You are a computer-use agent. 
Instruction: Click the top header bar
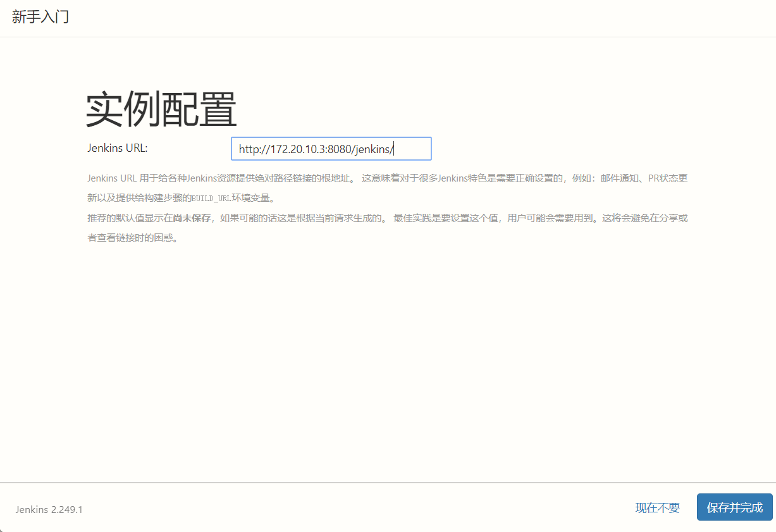pyautogui.click(x=379, y=17)
